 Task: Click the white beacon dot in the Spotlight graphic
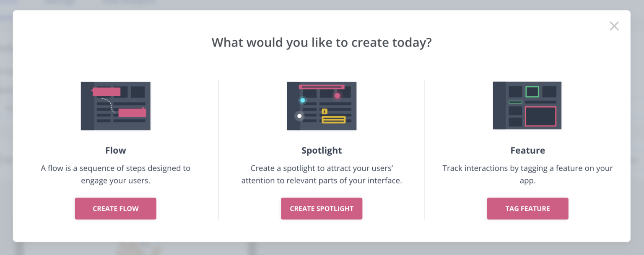coord(299,116)
